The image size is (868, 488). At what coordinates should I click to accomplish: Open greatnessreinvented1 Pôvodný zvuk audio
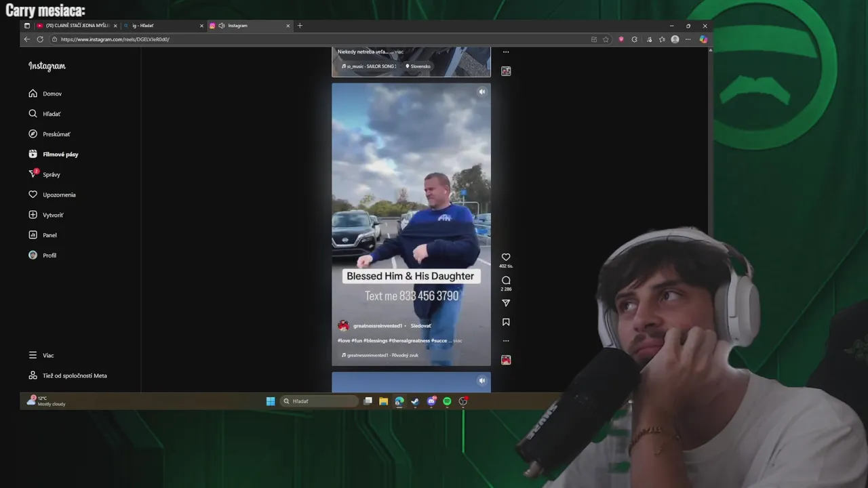coord(380,355)
